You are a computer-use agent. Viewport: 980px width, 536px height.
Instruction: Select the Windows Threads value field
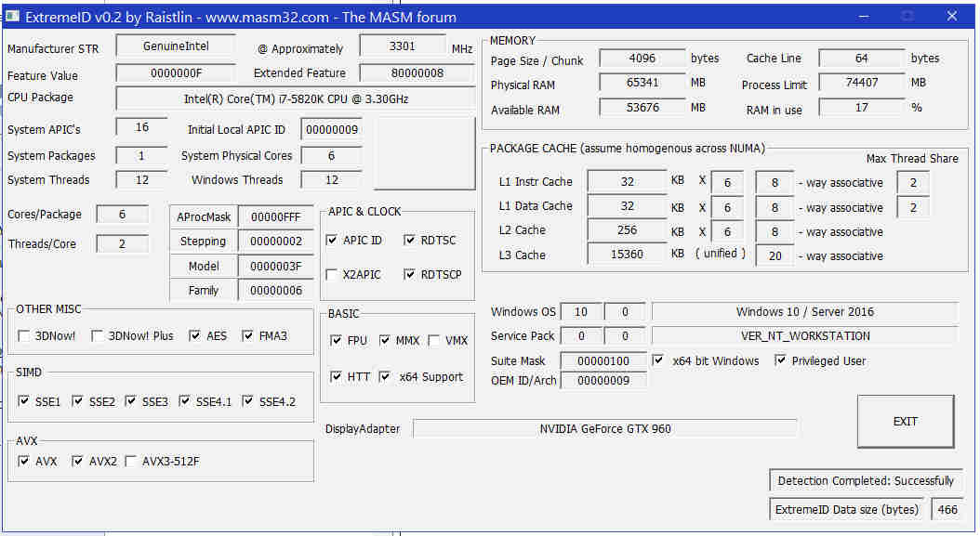point(331,180)
